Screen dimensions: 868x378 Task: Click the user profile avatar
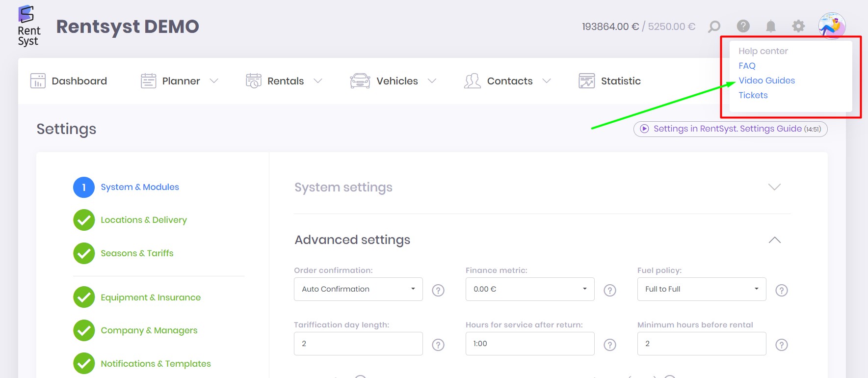pos(832,26)
